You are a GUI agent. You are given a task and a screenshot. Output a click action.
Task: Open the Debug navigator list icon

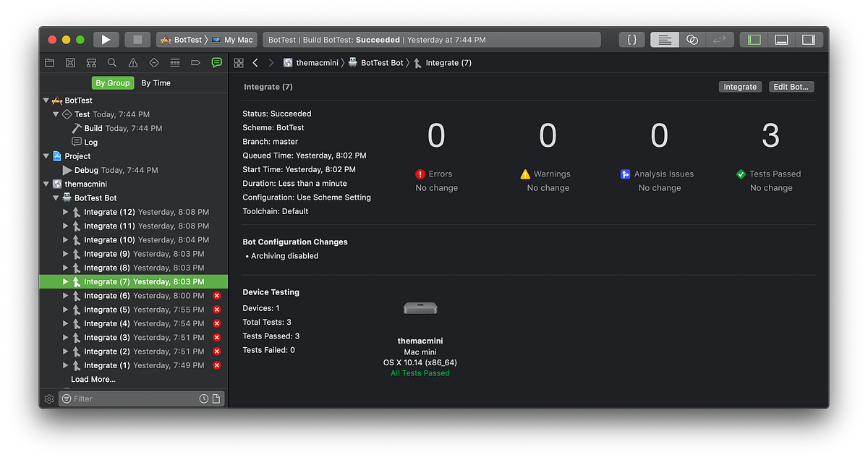click(x=174, y=62)
